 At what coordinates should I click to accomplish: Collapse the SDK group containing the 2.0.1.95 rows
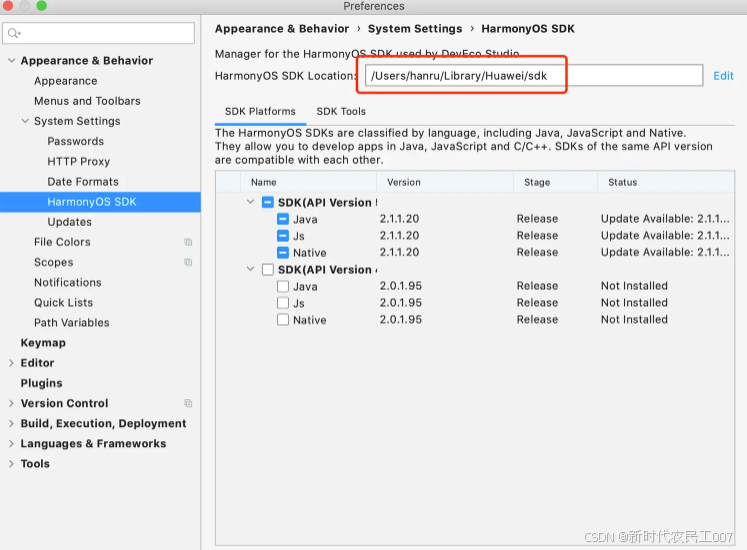coord(251,269)
